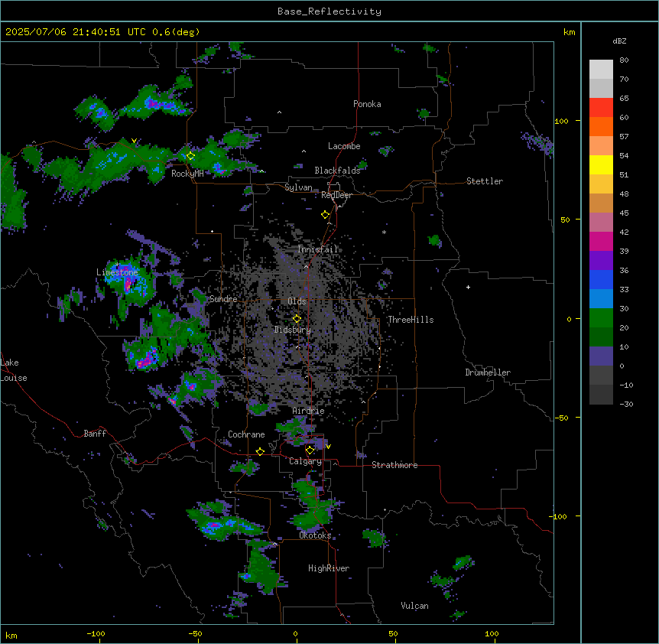659x644 pixels.
Task: Select the orange 57-60 dBZ legend swatch
Action: pyautogui.click(x=601, y=126)
